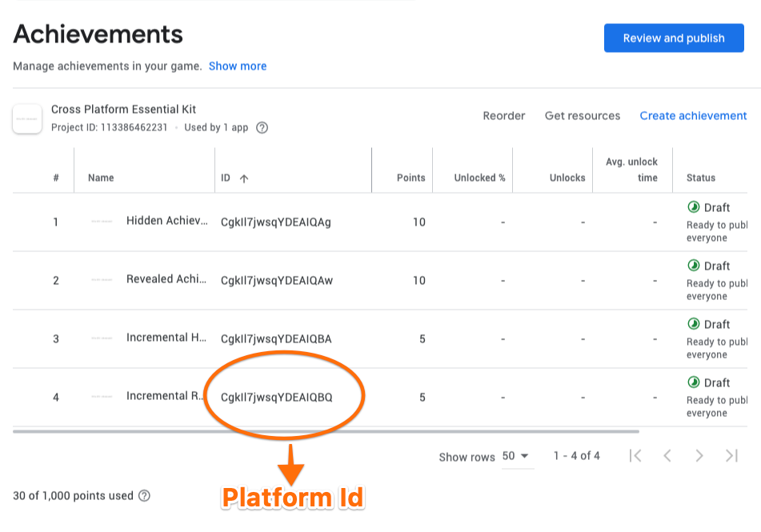Click the Review and publish button
Viewport: 761px width, 532px height.
click(673, 38)
